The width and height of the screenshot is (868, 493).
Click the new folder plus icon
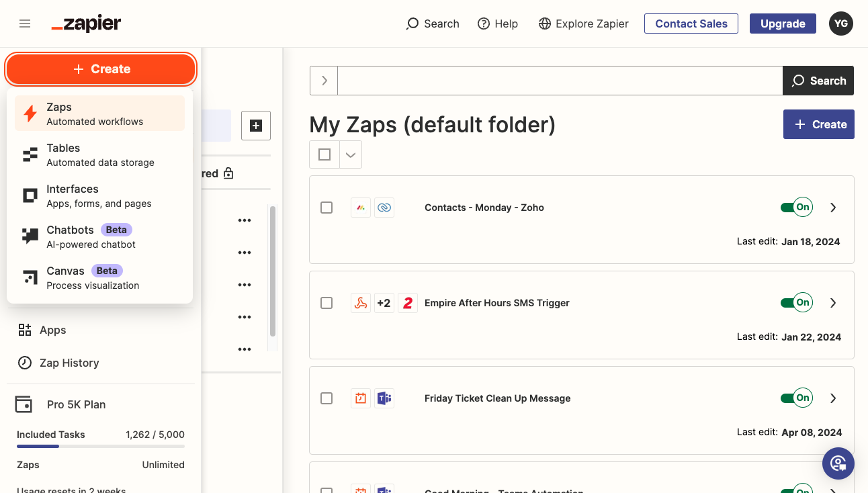pyautogui.click(x=256, y=126)
